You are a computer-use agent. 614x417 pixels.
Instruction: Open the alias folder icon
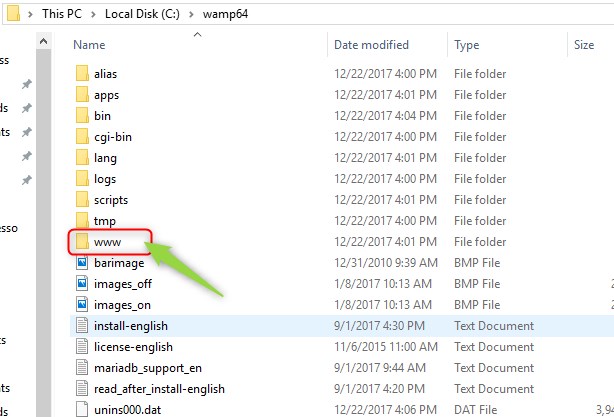point(82,73)
